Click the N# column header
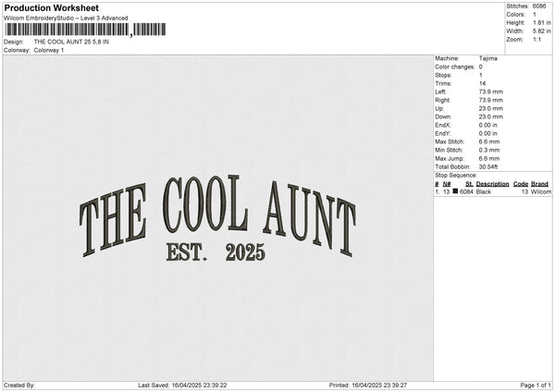555x392 pixels. coord(447,184)
